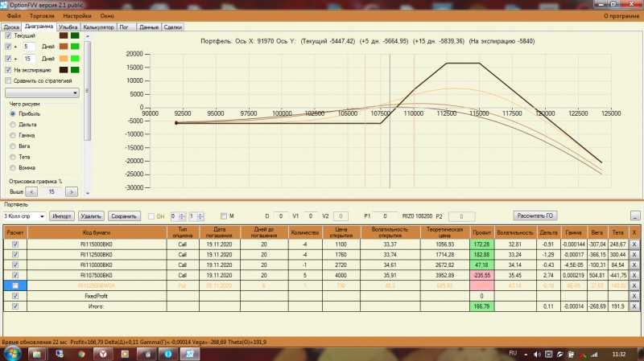
Task: Enable the RI102500BW0A row checkbox
Action: coord(15,285)
